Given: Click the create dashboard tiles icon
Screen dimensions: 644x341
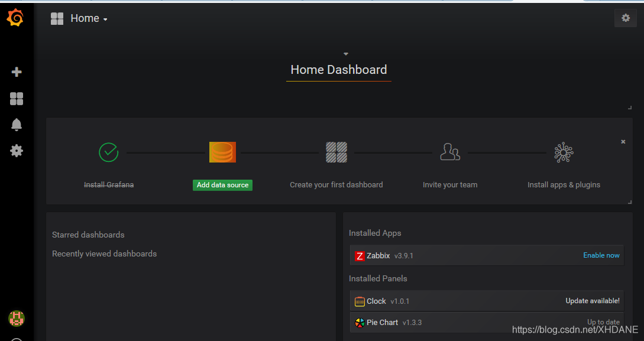Looking at the screenshot, I should pos(336,152).
